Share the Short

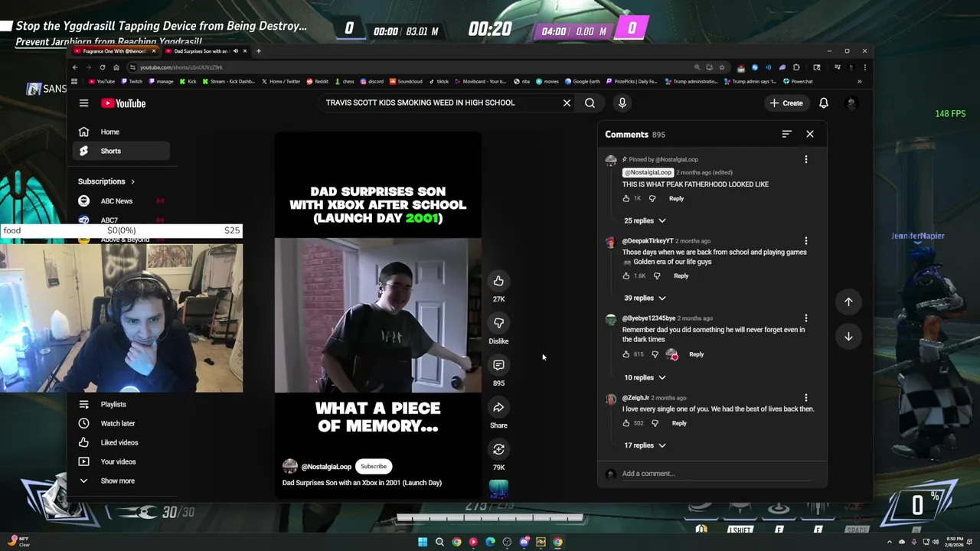[498, 407]
